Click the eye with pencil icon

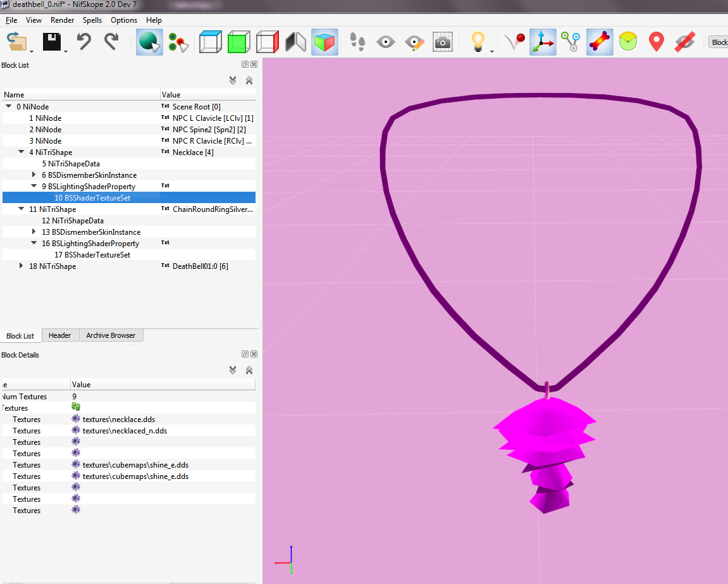point(414,42)
